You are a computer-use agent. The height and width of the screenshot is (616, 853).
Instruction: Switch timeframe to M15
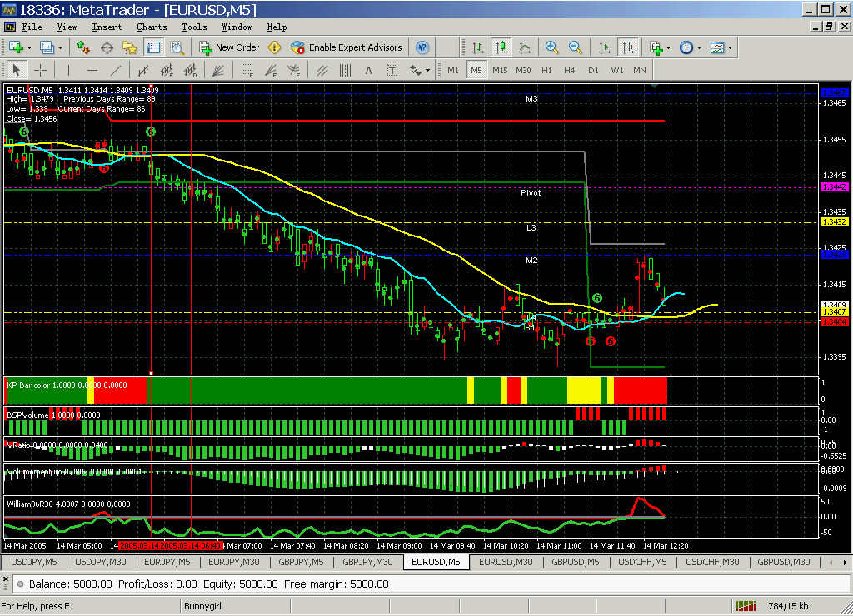(x=500, y=70)
